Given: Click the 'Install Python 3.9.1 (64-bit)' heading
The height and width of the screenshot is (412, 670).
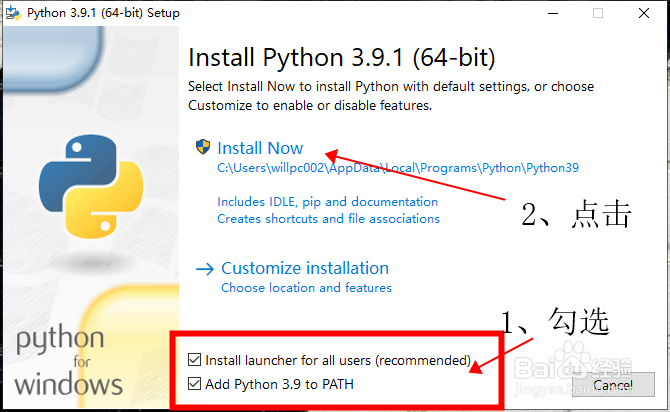Looking at the screenshot, I should click(x=342, y=56).
